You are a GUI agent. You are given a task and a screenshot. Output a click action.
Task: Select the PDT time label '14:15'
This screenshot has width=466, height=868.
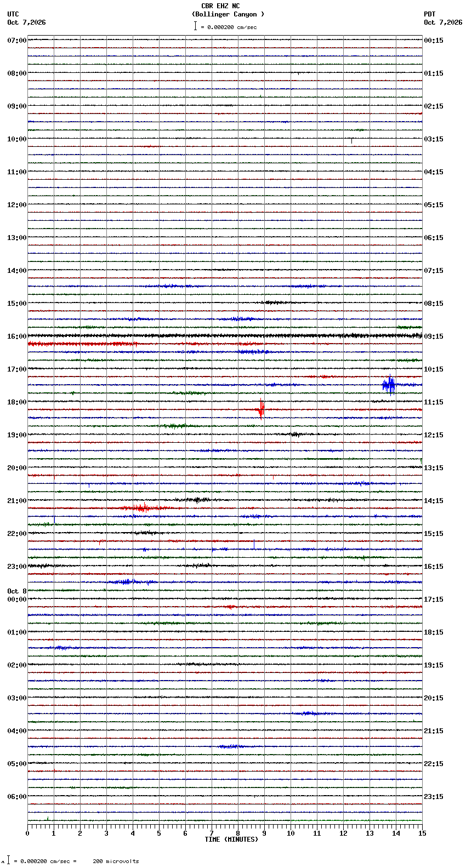point(434,501)
